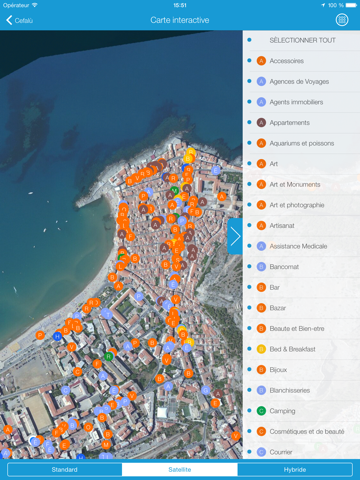Toggle the Accessoires selection dot
This screenshot has width=360, height=480.
click(x=249, y=61)
